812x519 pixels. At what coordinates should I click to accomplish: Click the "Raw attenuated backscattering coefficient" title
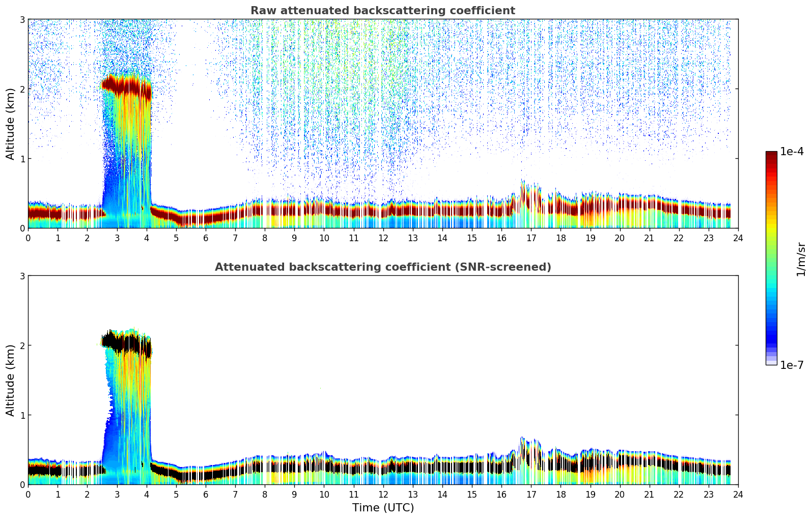pos(382,11)
